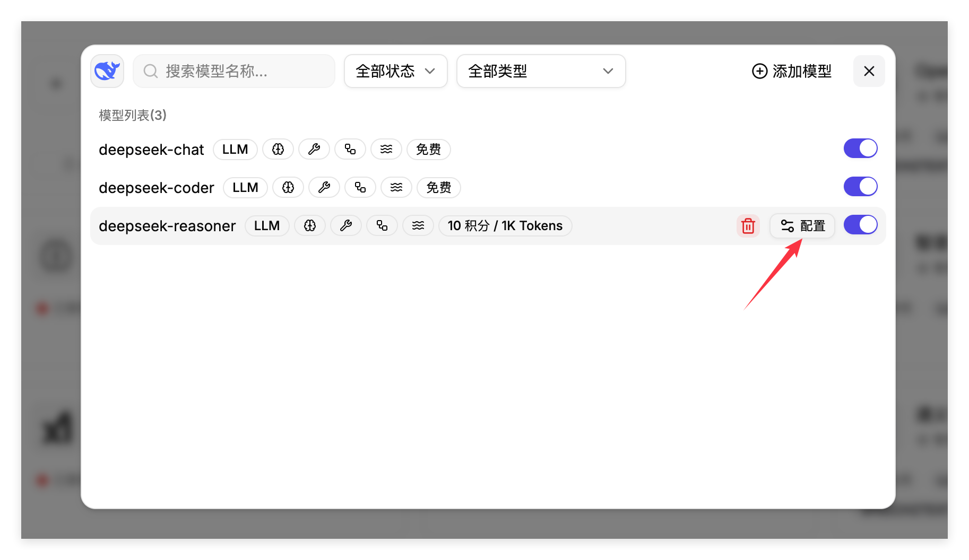Click the wrench icon on deepseek-chat row
969x560 pixels.
[314, 150]
